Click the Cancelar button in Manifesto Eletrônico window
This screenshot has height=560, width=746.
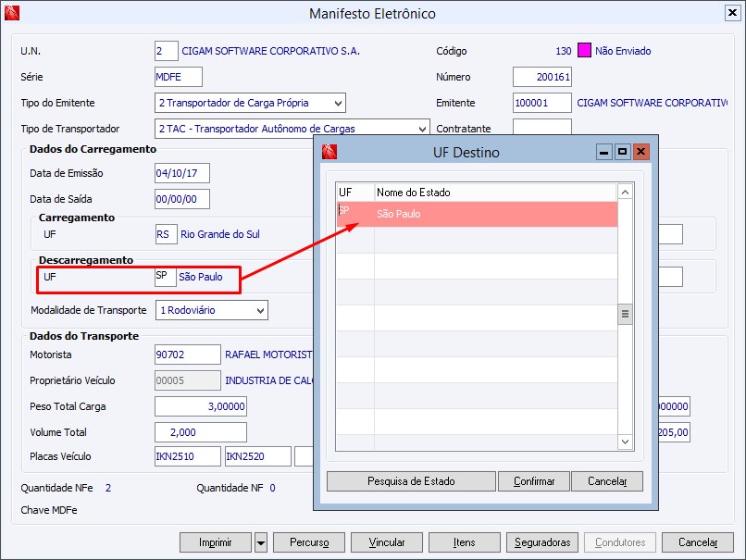698,542
